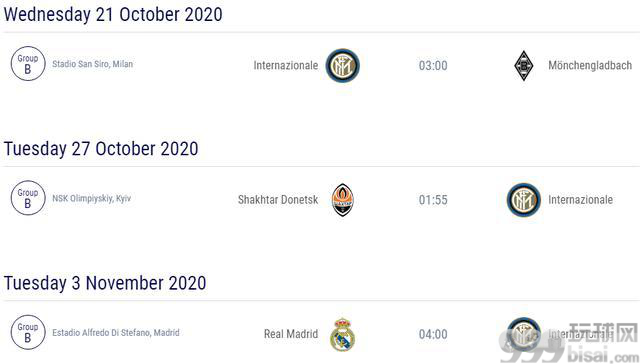
Task: Open the Real Madrid team name link
Action: tap(291, 334)
